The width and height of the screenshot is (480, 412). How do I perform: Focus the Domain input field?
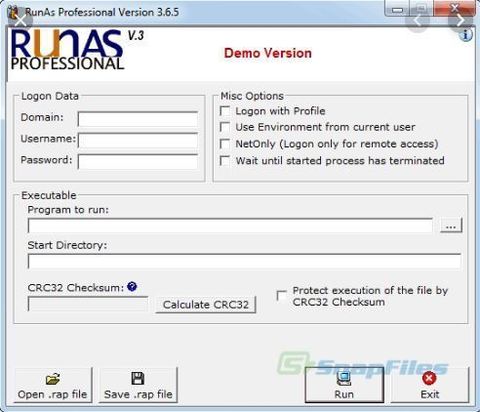[138, 119]
